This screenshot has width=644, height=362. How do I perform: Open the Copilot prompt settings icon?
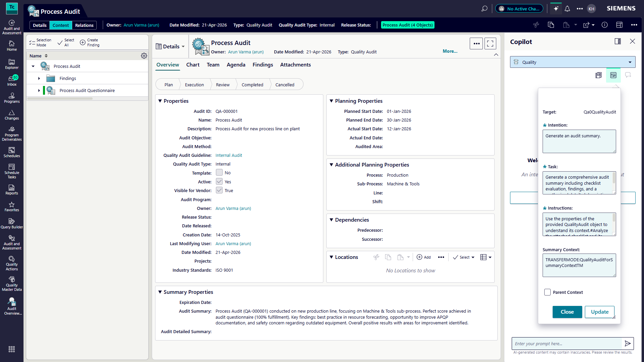tap(613, 75)
